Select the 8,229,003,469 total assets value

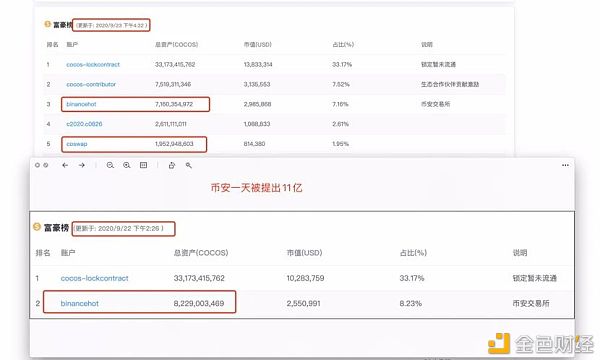pos(199,303)
